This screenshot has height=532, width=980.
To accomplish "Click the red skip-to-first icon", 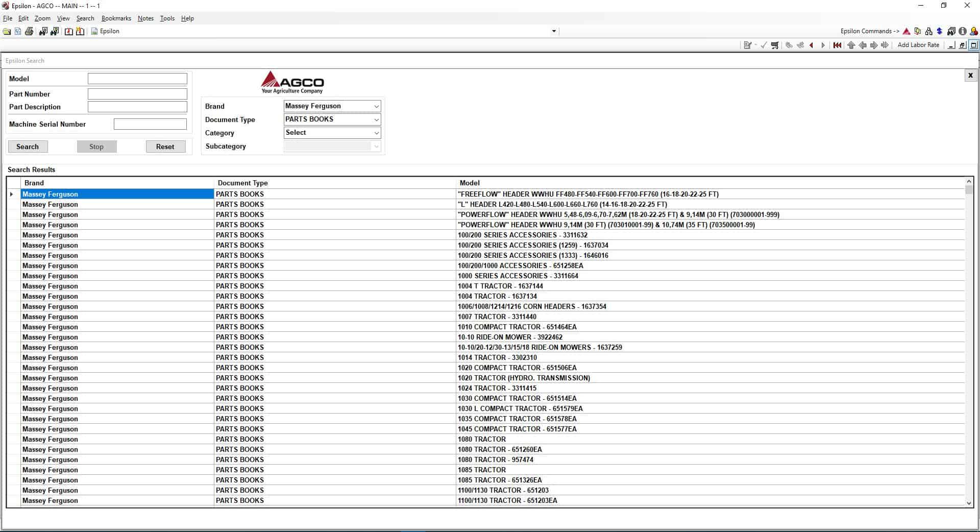I will point(837,45).
